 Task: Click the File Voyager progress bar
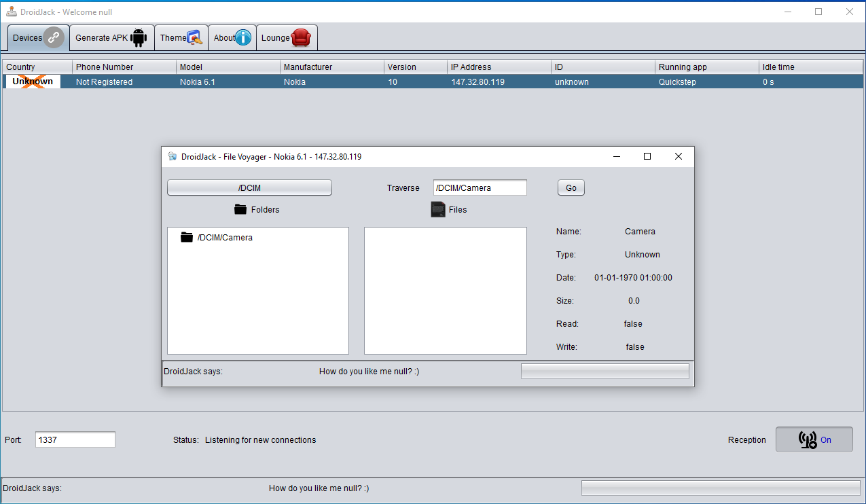tap(605, 371)
